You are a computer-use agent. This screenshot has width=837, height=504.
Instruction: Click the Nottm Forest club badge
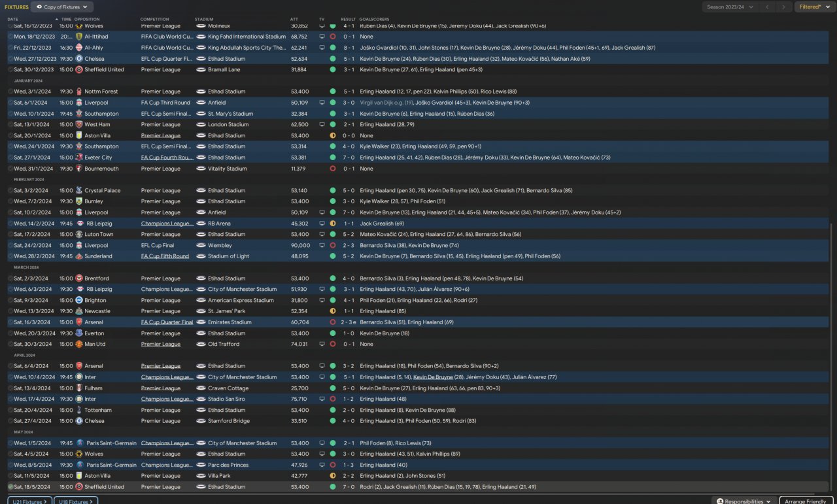(79, 92)
